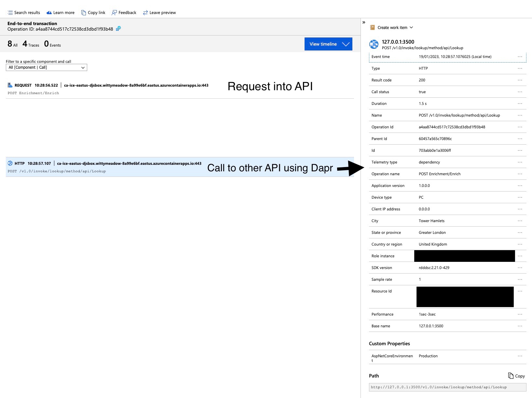Viewport: 532px width, 398px height.
Task: Click the REQUEST telemetry document icon
Action: pos(9,85)
